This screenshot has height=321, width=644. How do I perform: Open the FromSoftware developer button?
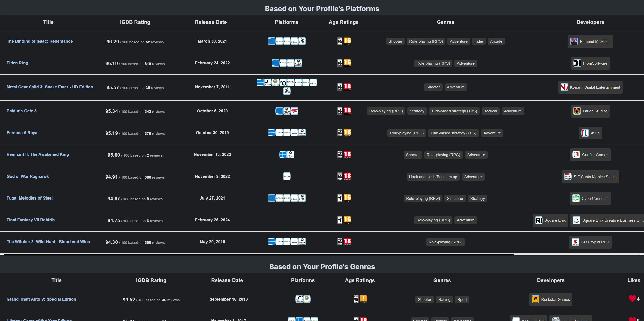coord(590,63)
